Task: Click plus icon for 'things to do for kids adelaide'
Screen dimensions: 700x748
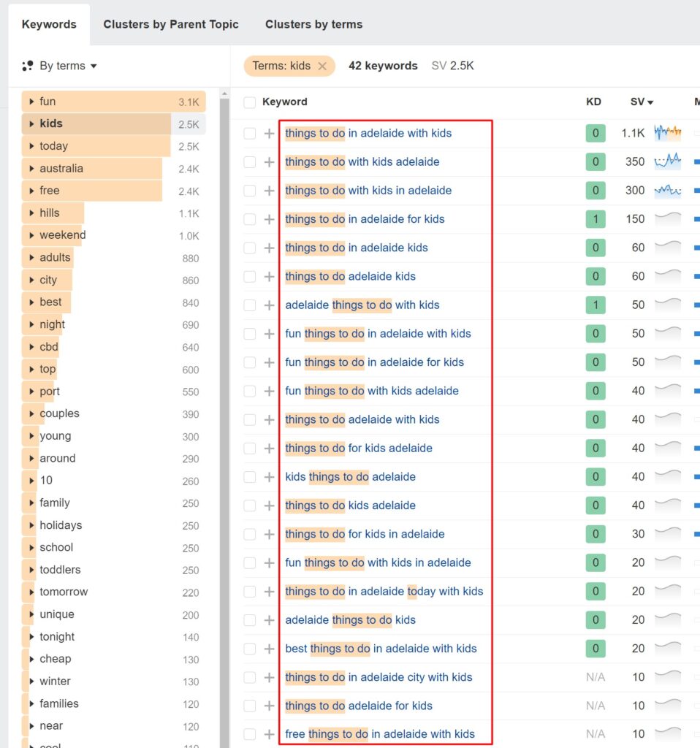Action: 269,449
